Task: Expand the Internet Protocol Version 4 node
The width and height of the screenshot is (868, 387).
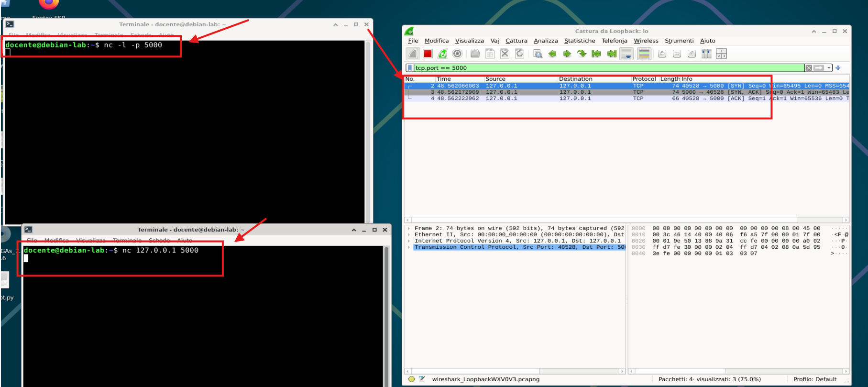Action: click(x=409, y=241)
